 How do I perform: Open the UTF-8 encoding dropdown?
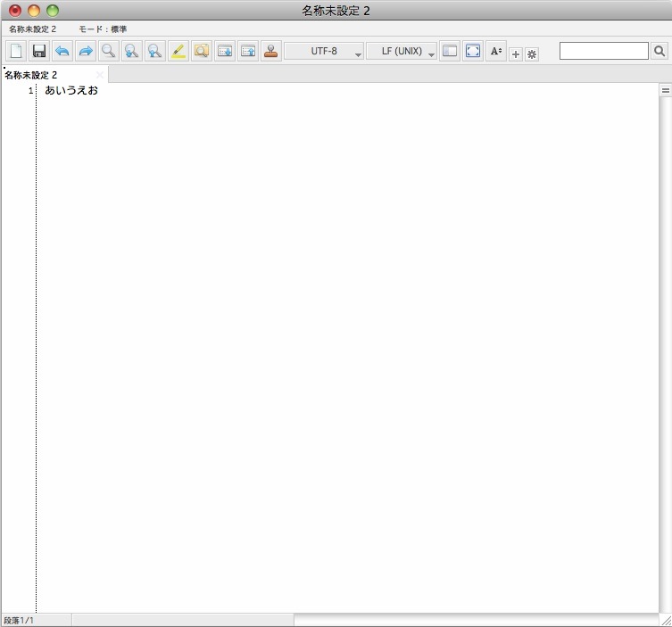pyautogui.click(x=324, y=52)
